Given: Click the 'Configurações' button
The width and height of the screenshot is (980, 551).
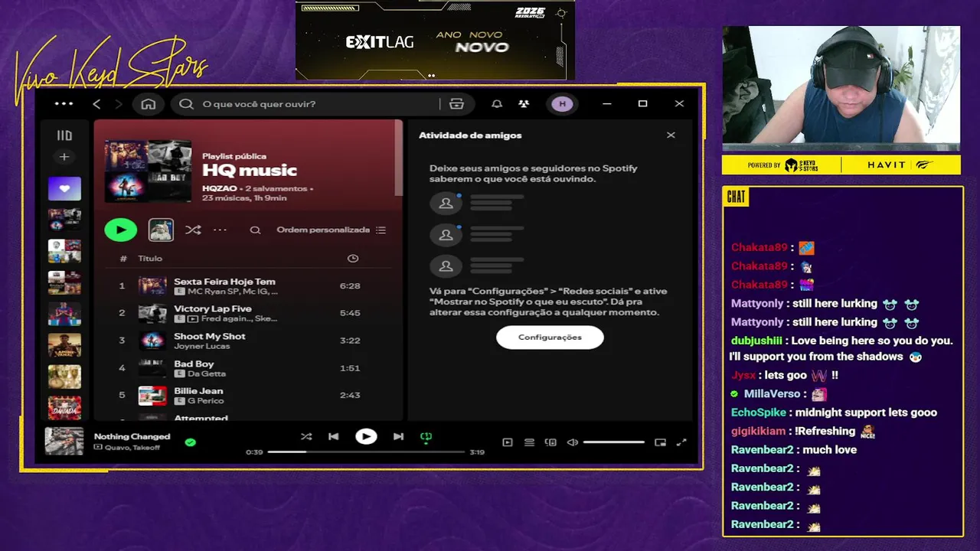Looking at the screenshot, I should click(x=550, y=337).
